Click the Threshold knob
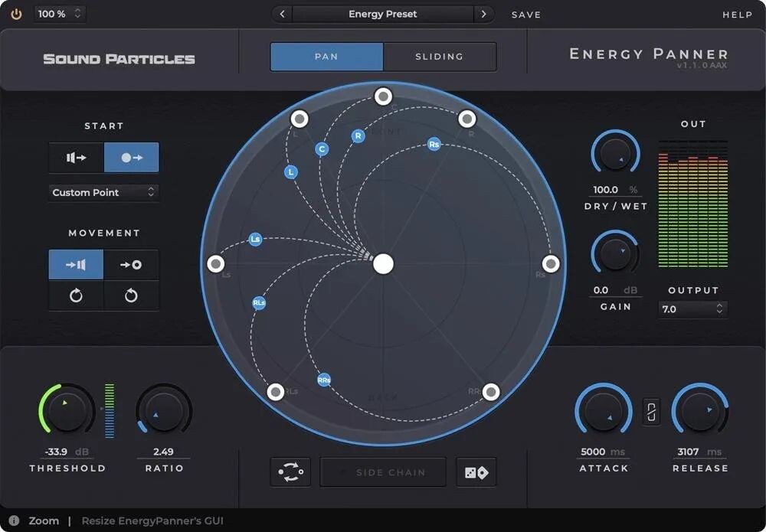 point(67,410)
